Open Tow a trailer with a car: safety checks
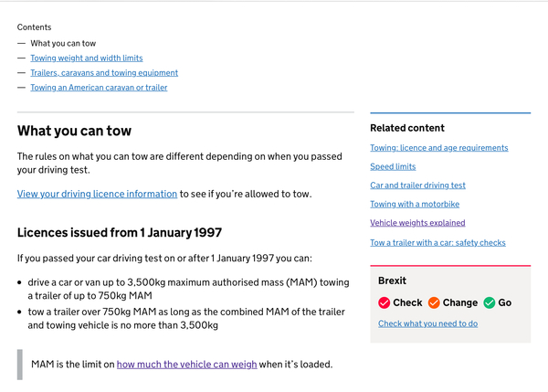Image resolution: width=548 pixels, height=392 pixels. pyautogui.click(x=437, y=243)
